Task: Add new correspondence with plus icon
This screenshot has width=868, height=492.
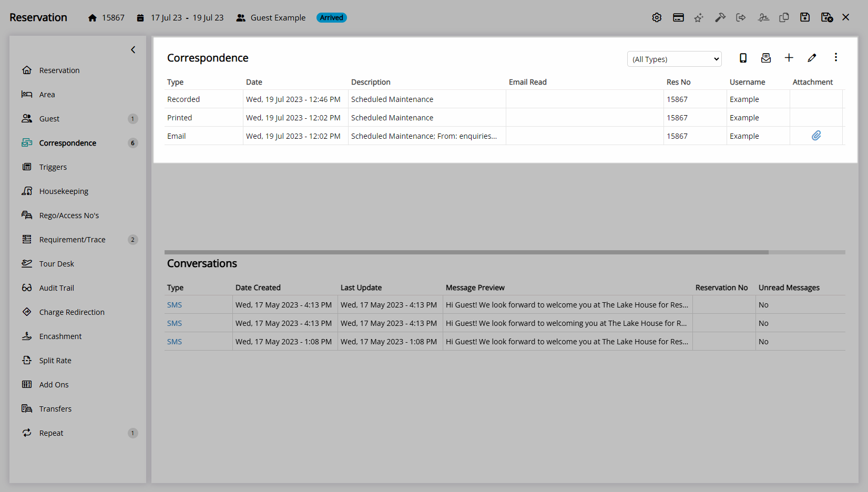Action: click(789, 58)
